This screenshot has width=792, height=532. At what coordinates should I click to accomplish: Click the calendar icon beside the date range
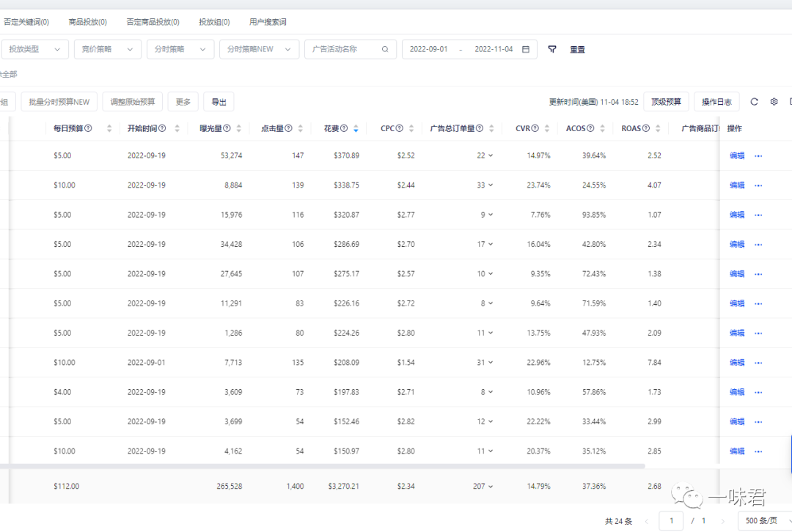click(x=525, y=49)
